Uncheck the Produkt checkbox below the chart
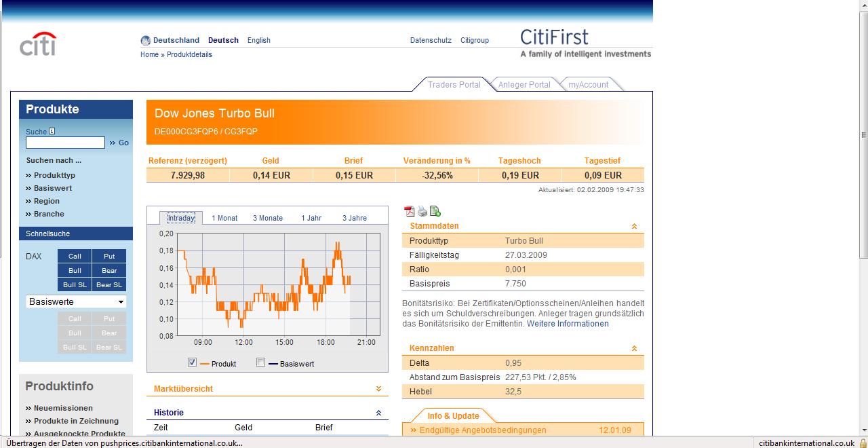 click(192, 362)
